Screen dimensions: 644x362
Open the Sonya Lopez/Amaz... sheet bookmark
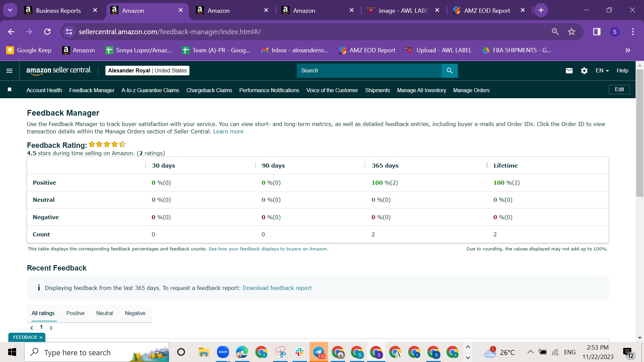(139, 50)
